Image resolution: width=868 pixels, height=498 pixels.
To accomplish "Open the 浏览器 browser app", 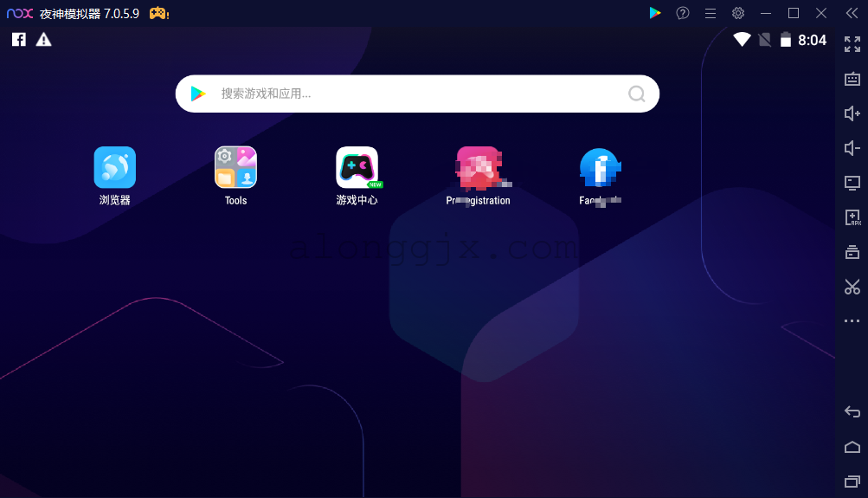I will pyautogui.click(x=114, y=167).
